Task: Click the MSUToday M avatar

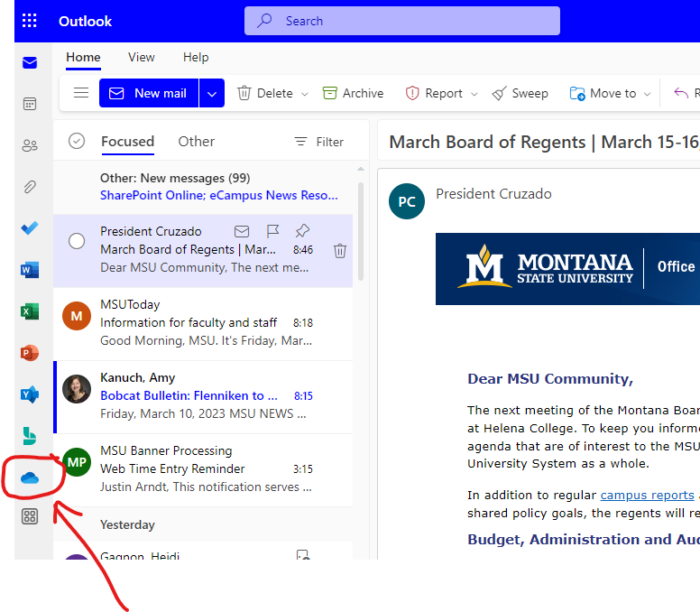Action: [77, 316]
